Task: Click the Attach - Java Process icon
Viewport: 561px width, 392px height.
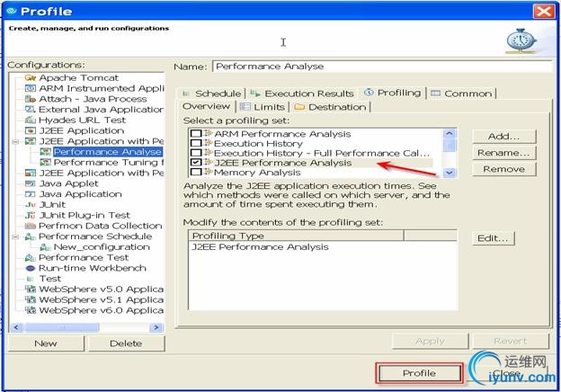Action: 31,99
